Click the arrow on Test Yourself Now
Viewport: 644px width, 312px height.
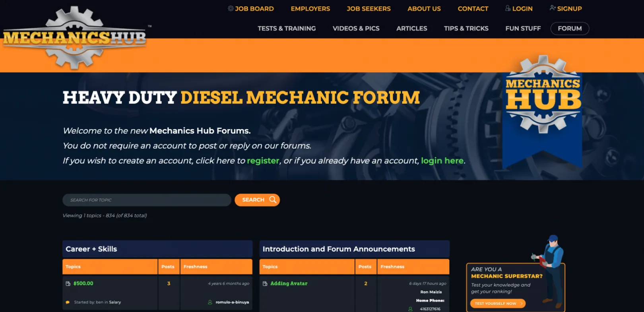pos(521,303)
